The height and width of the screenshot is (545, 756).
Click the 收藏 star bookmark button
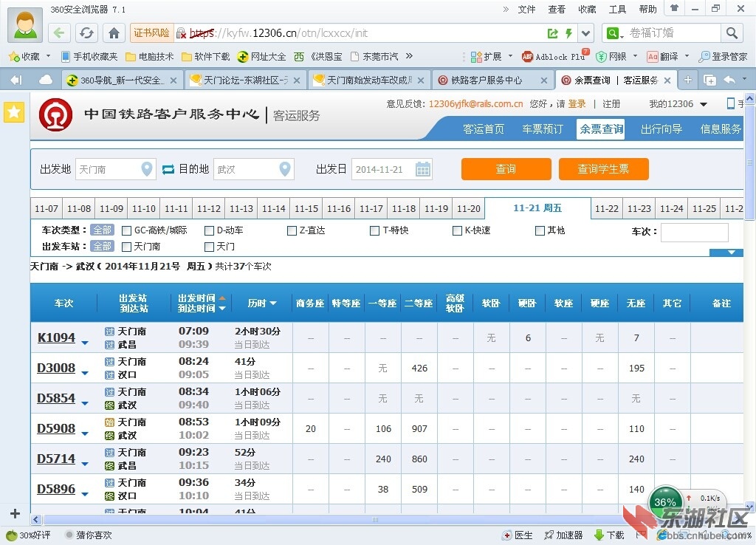point(24,56)
